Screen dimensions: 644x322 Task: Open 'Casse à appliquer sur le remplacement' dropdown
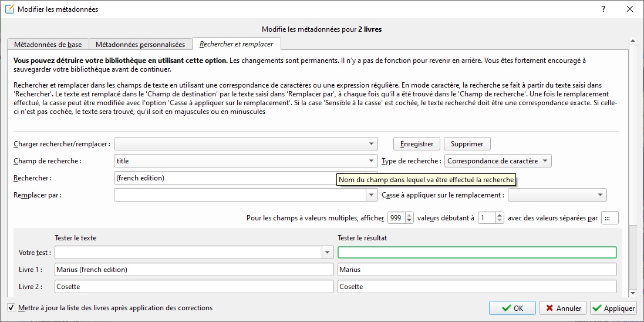click(600, 195)
